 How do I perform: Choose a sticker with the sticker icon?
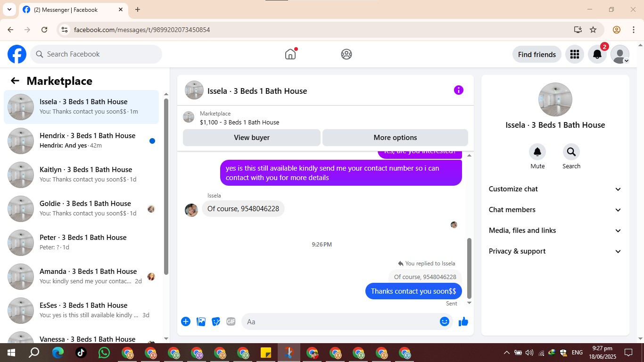(216, 321)
